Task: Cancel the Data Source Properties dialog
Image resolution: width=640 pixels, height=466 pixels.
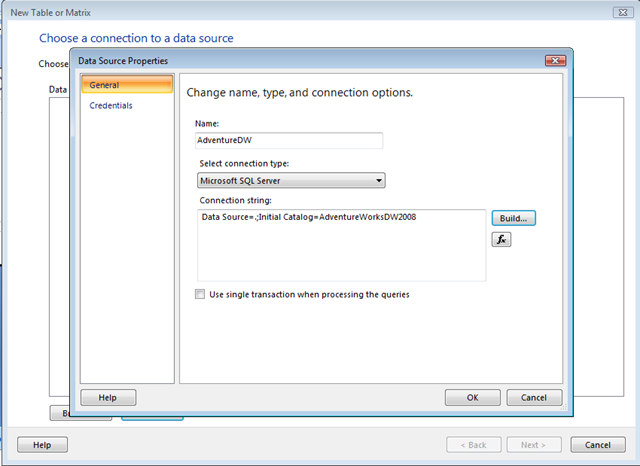Action: pos(534,397)
